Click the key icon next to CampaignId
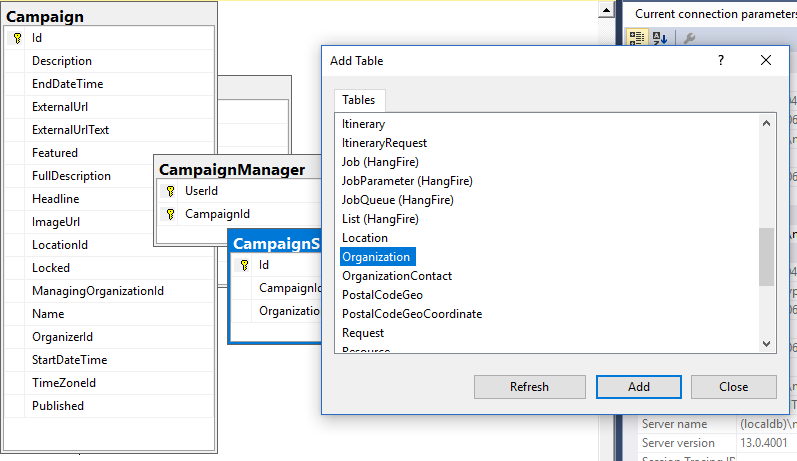 pos(170,214)
